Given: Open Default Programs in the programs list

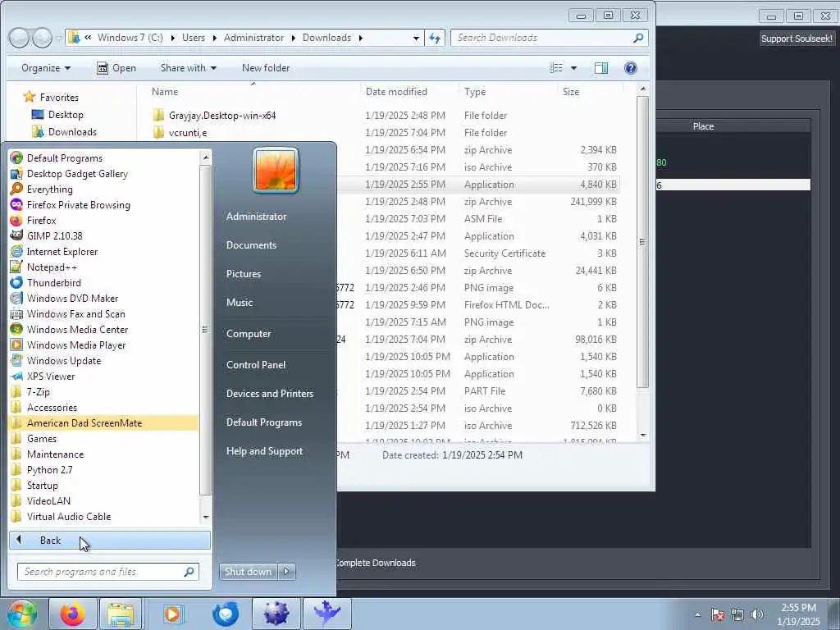Looking at the screenshot, I should point(64,158).
